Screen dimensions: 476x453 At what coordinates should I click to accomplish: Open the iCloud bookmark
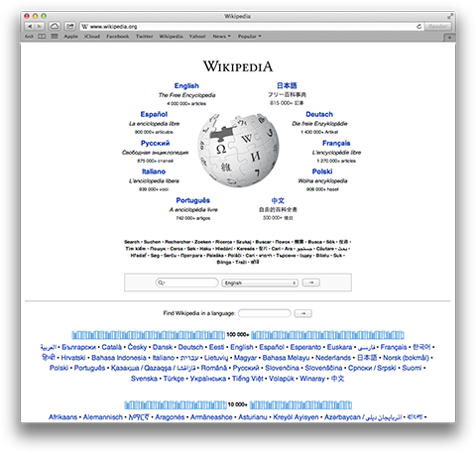tap(92, 37)
